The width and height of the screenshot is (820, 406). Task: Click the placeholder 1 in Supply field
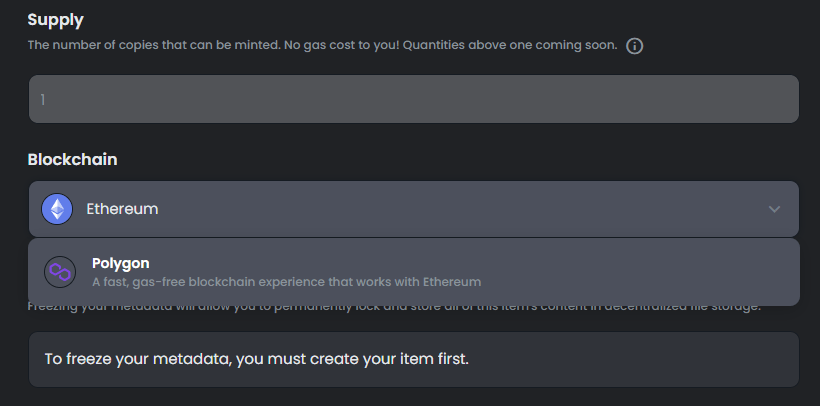(x=43, y=99)
